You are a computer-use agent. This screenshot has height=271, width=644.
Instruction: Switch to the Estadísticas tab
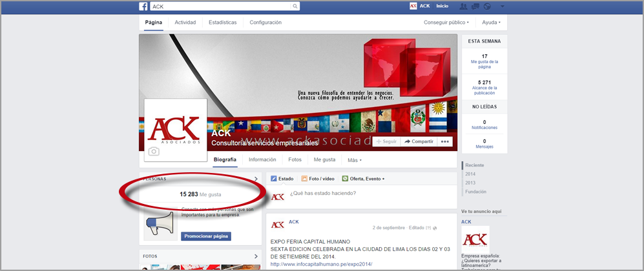click(x=223, y=23)
